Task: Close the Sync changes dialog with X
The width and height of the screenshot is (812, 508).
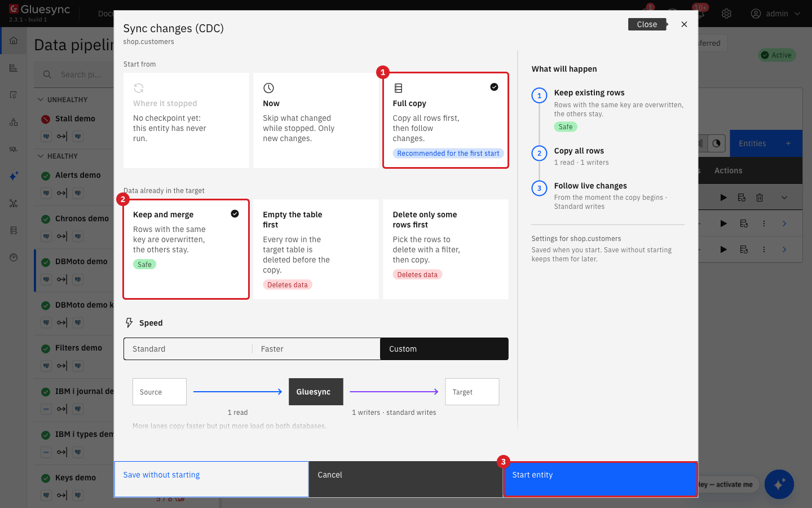Action: [684, 24]
